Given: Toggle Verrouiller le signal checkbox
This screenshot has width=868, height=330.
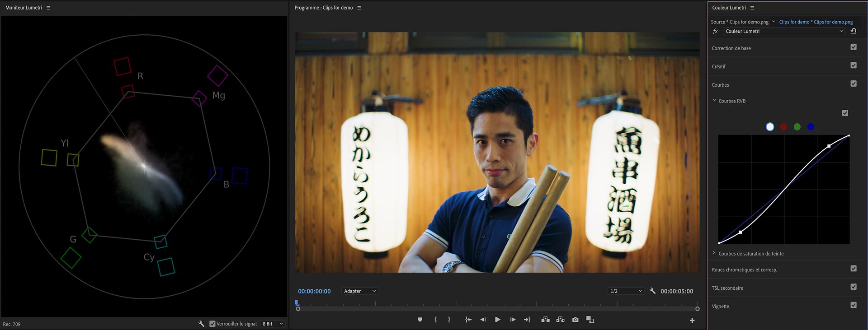Looking at the screenshot, I should (212, 324).
